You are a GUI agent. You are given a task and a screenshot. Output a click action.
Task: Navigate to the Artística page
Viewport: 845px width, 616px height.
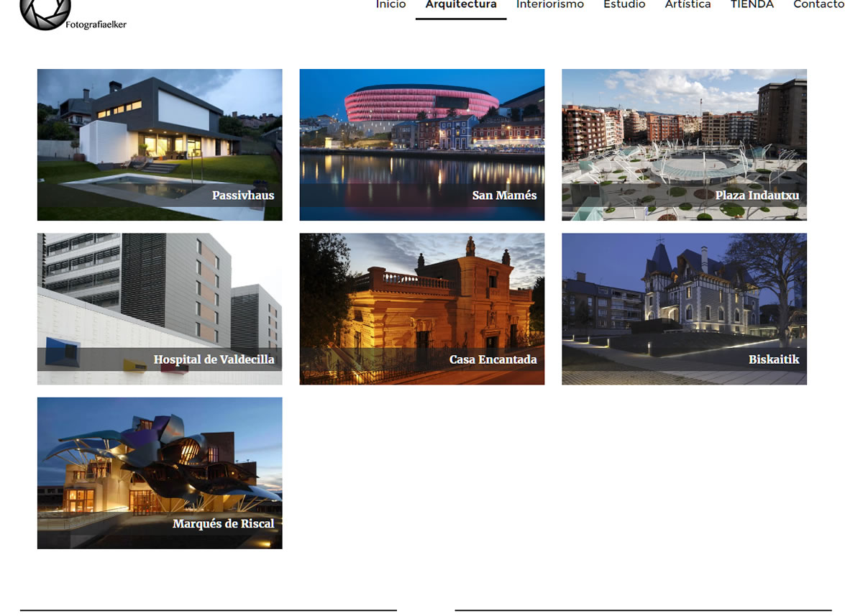[688, 4]
